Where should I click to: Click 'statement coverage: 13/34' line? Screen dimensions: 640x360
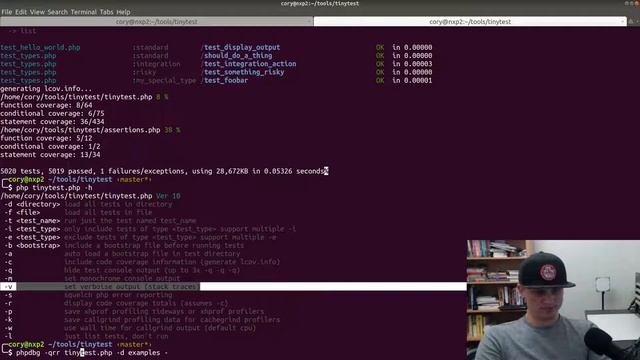(50, 155)
